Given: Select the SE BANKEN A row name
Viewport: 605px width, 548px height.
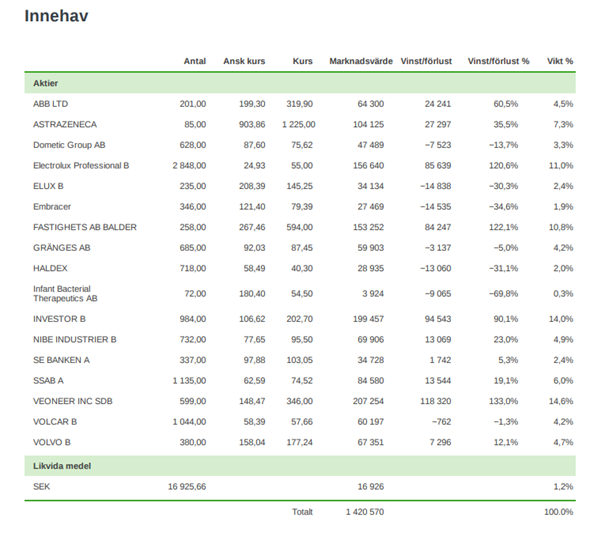Looking at the screenshot, I should pos(61,360).
